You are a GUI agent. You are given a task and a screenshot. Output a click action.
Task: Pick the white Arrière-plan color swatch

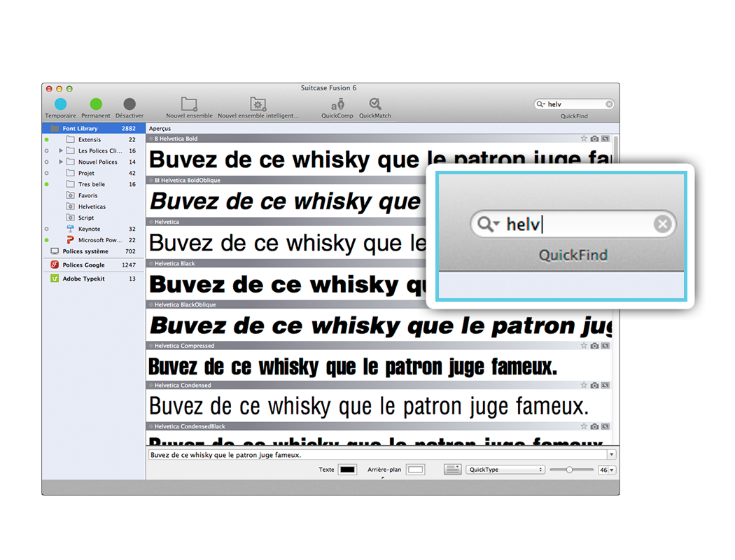pyautogui.click(x=415, y=470)
